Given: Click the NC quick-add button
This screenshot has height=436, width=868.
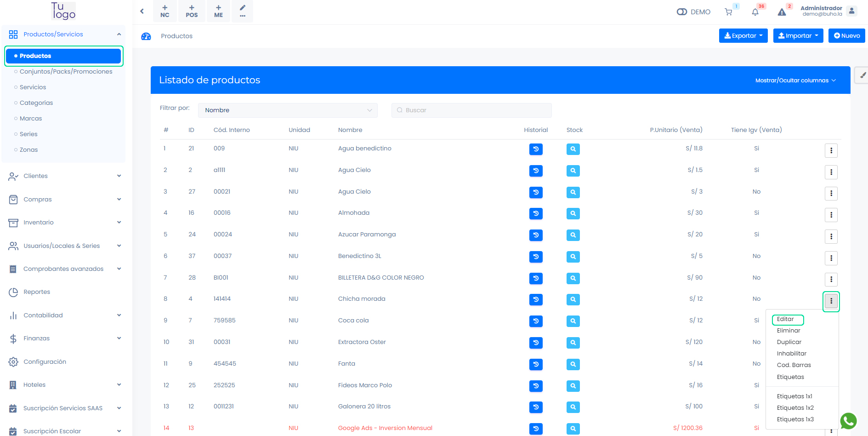Looking at the screenshot, I should tap(165, 11).
